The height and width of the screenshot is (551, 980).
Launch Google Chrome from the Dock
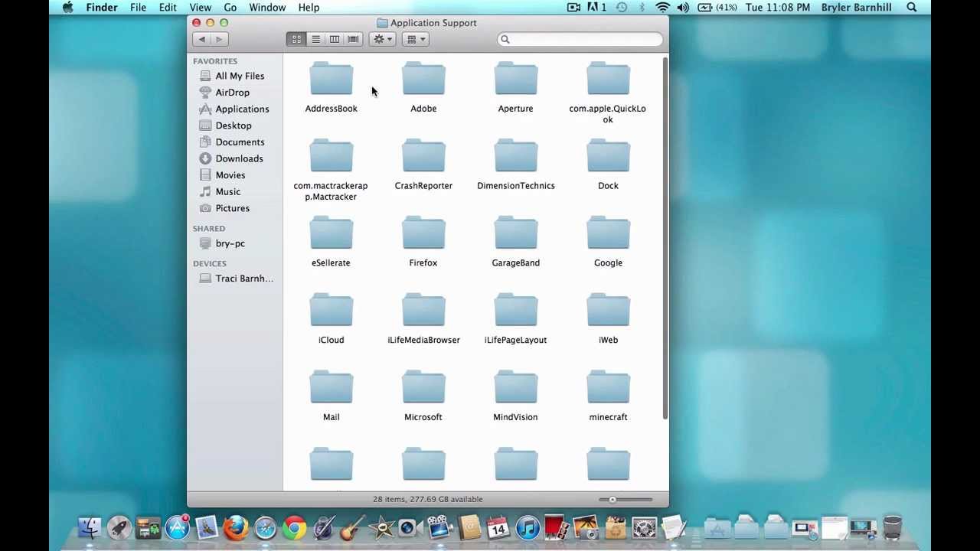(x=294, y=528)
